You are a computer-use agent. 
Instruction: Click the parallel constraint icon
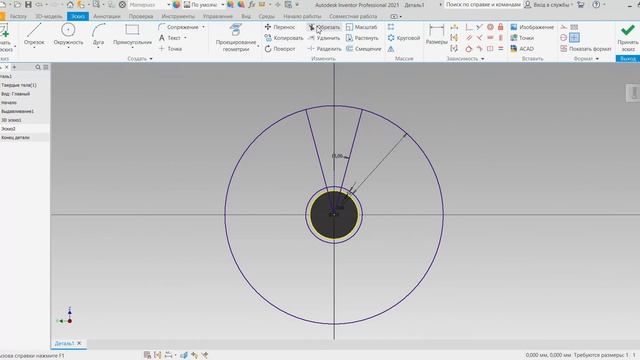[x=469, y=38]
